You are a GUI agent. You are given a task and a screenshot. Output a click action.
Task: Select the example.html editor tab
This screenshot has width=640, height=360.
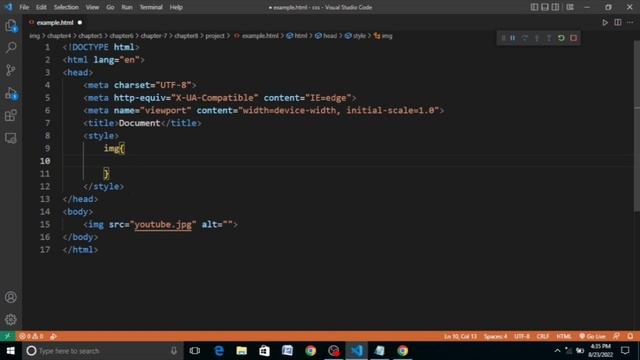[55, 22]
